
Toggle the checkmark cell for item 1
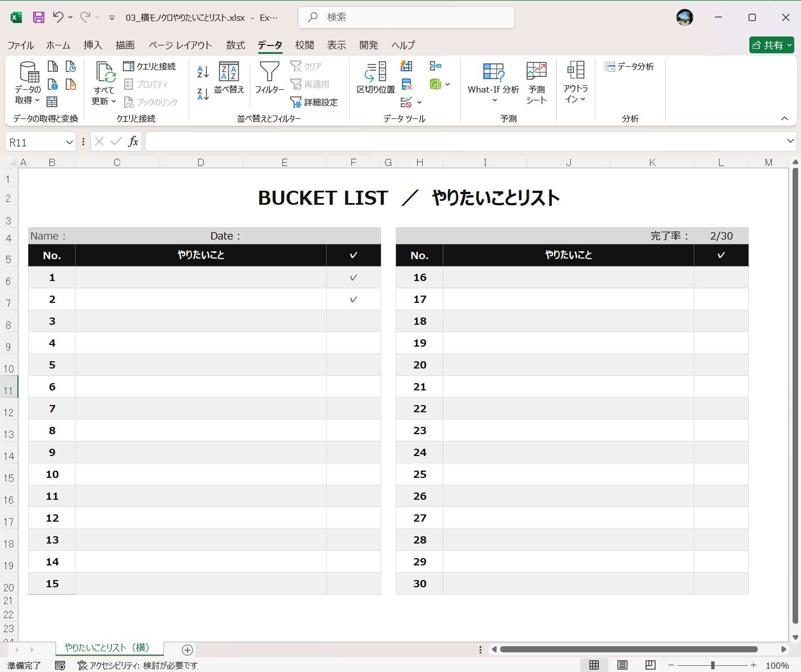pyautogui.click(x=354, y=277)
